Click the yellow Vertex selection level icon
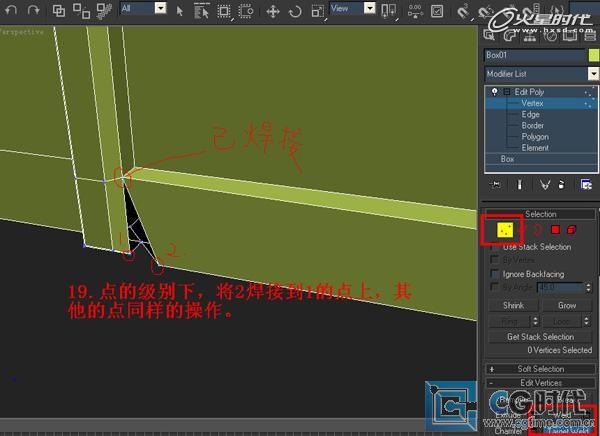The width and height of the screenshot is (600, 436). [x=505, y=230]
